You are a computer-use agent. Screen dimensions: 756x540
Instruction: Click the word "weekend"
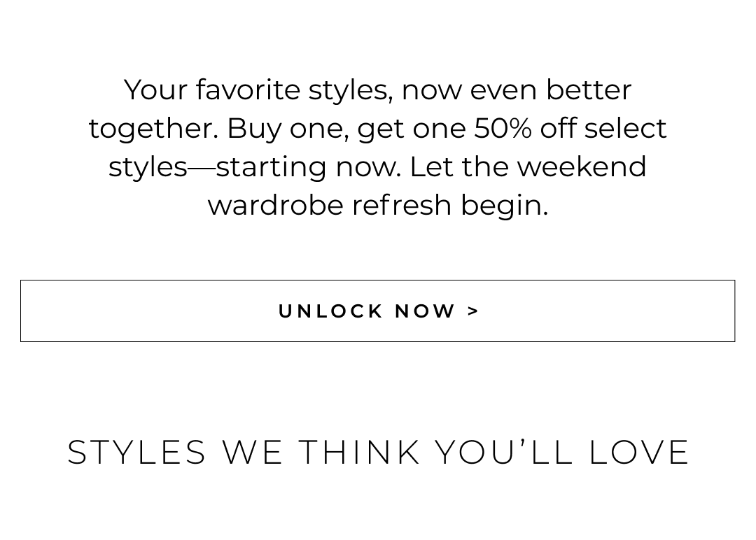[x=582, y=167]
